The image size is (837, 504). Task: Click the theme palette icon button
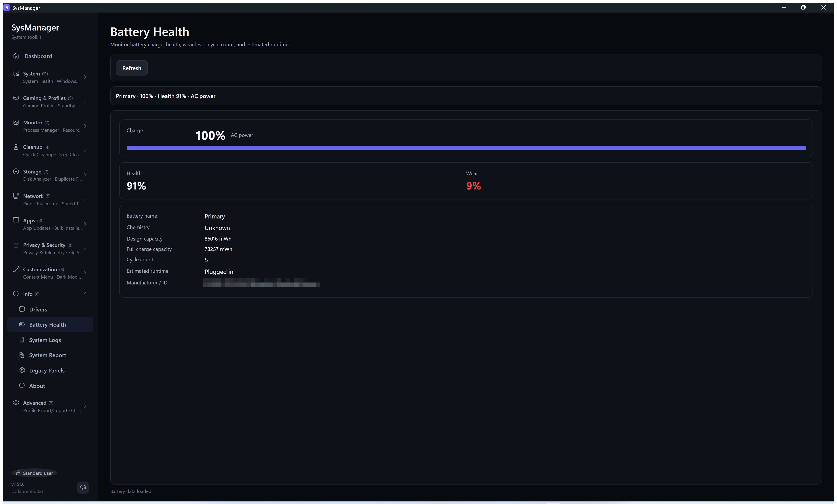point(83,488)
